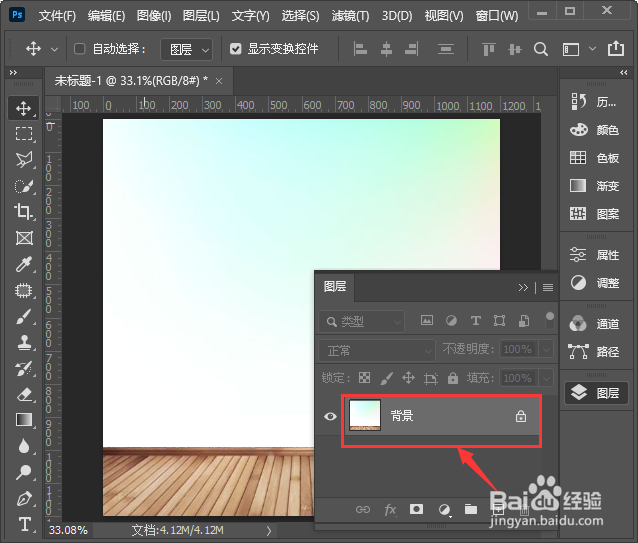
Task: Select the Polygonal Lasso tool
Action: pos(24,160)
